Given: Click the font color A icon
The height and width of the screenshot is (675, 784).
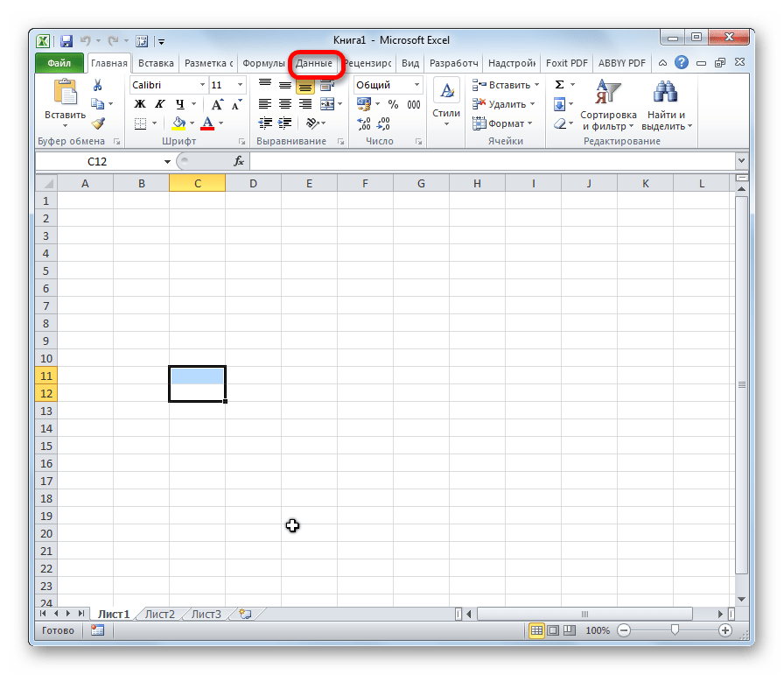Looking at the screenshot, I should [x=207, y=123].
